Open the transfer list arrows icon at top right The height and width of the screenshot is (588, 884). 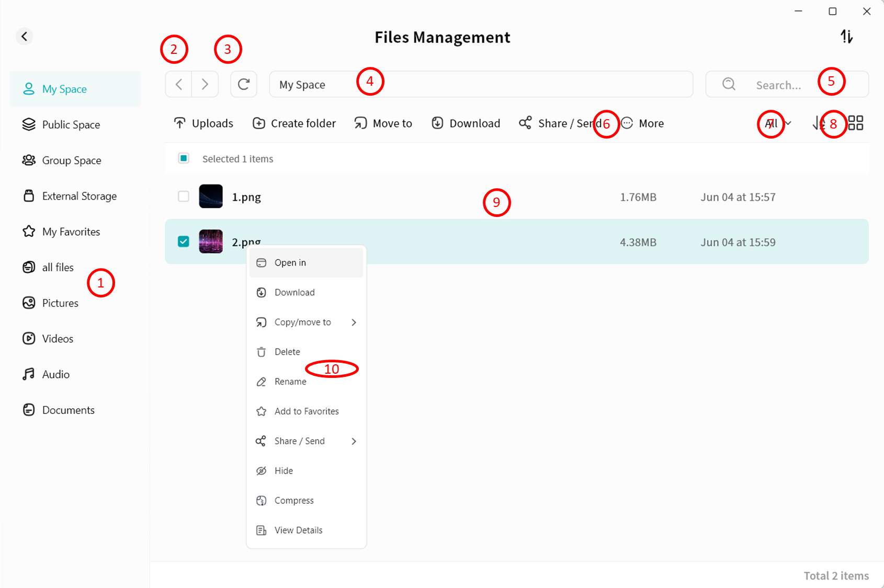click(846, 37)
